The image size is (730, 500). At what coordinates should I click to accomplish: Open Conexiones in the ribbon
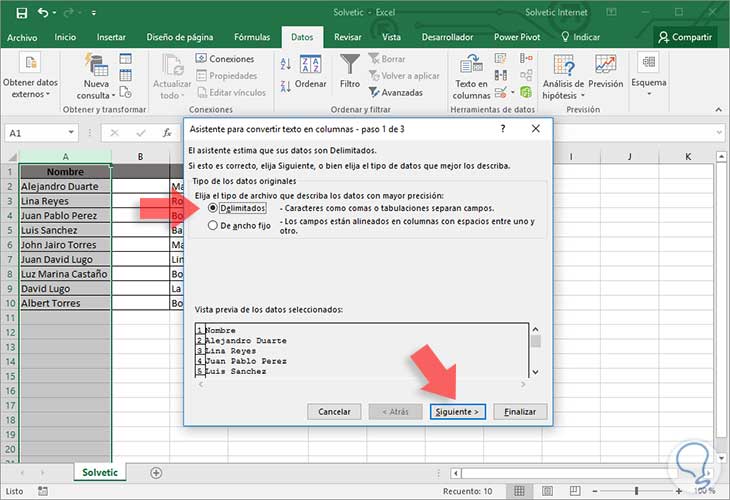(x=225, y=59)
